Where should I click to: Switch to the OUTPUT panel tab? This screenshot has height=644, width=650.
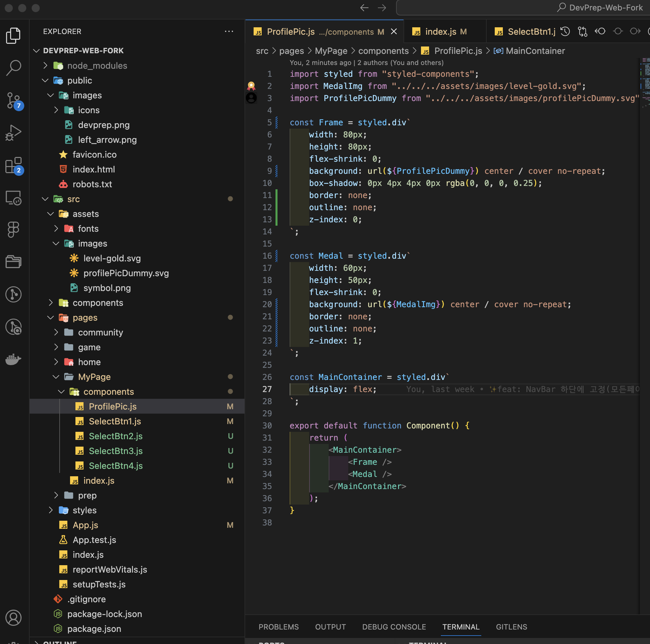(x=330, y=627)
